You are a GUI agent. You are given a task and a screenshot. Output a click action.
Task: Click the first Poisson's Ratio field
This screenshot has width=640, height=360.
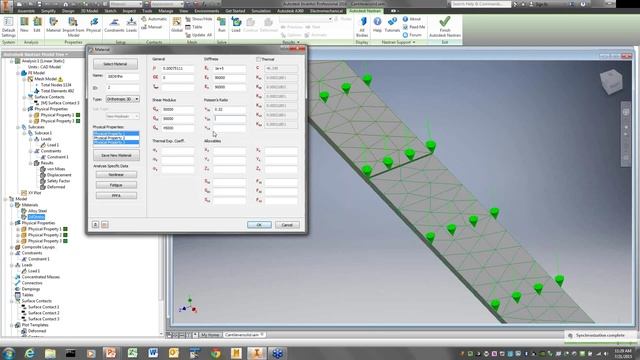[x=230, y=109]
